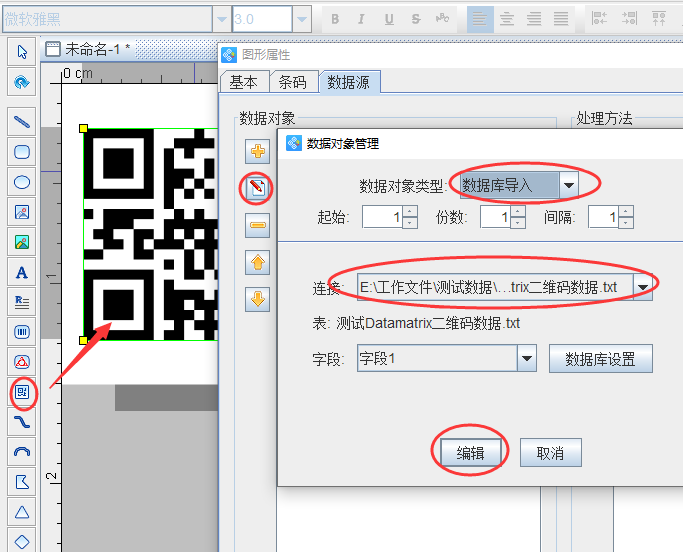This screenshot has height=552, width=683.
Task: Select the curve line tool
Action: [22, 423]
